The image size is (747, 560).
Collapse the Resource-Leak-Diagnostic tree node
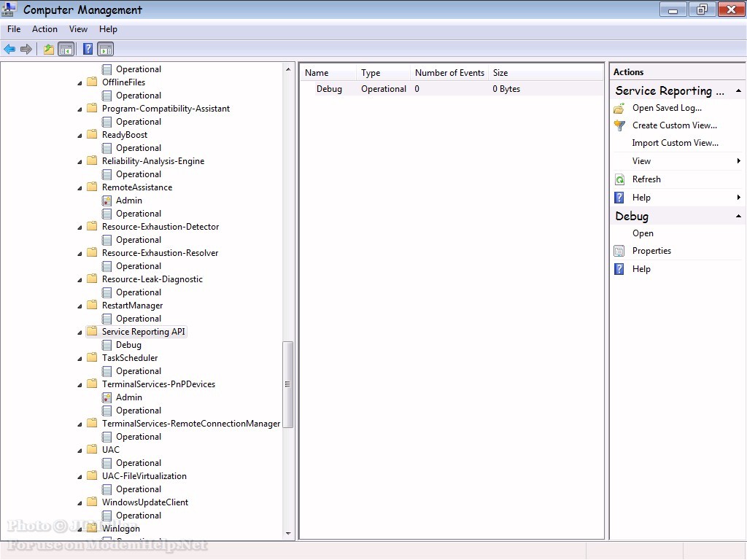pos(80,279)
